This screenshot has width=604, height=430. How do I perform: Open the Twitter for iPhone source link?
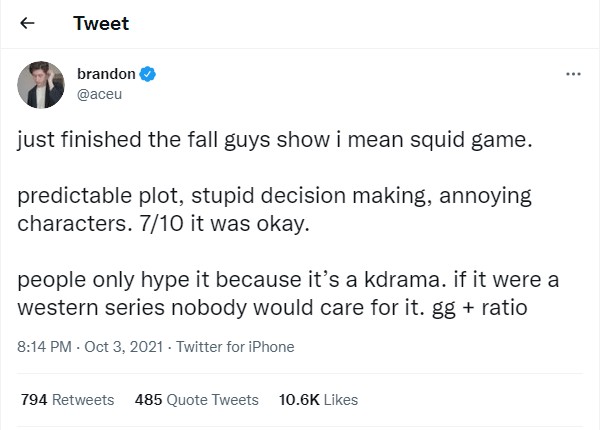click(236, 347)
